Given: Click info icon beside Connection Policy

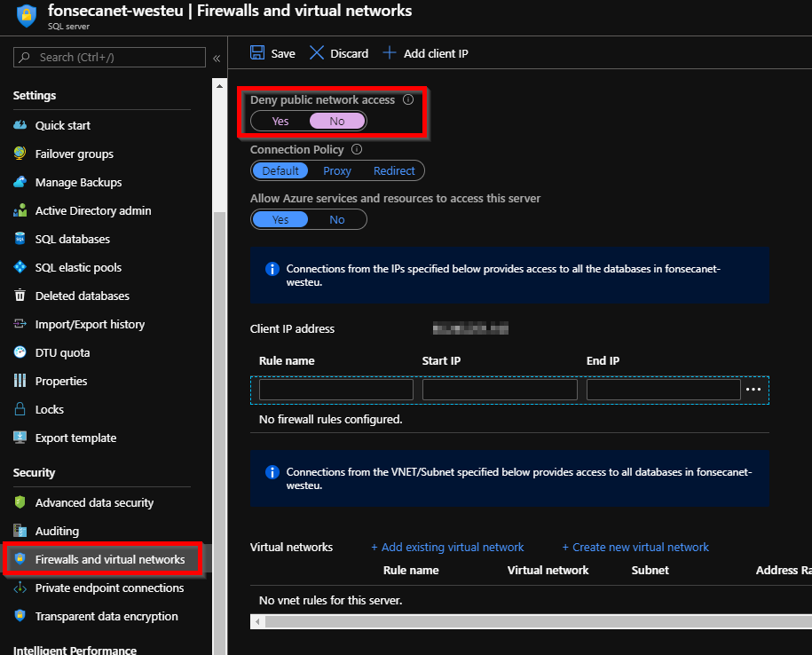Looking at the screenshot, I should (357, 149).
